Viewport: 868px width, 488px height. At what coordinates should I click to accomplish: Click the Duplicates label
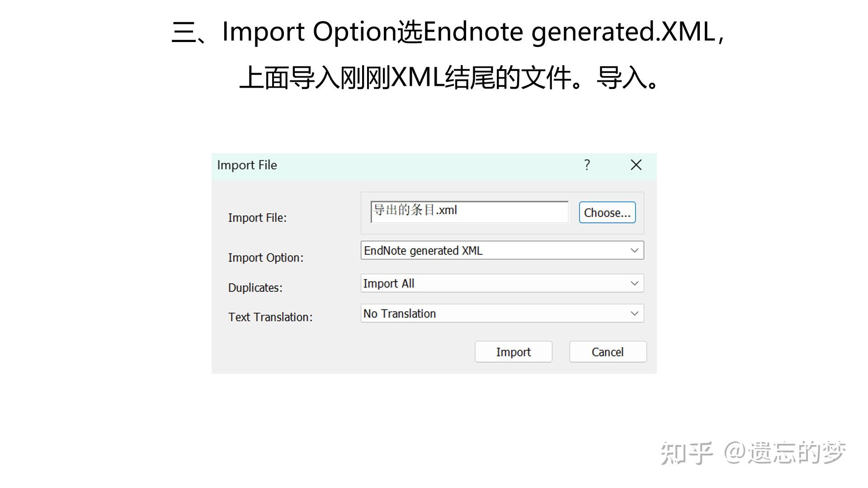(x=255, y=287)
